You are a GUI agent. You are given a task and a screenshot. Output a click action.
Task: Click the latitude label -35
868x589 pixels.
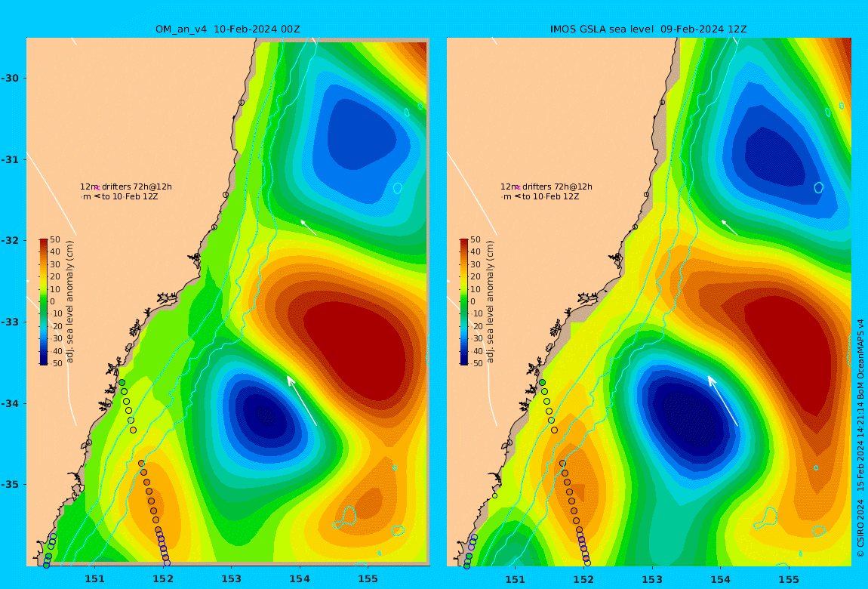[9, 485]
